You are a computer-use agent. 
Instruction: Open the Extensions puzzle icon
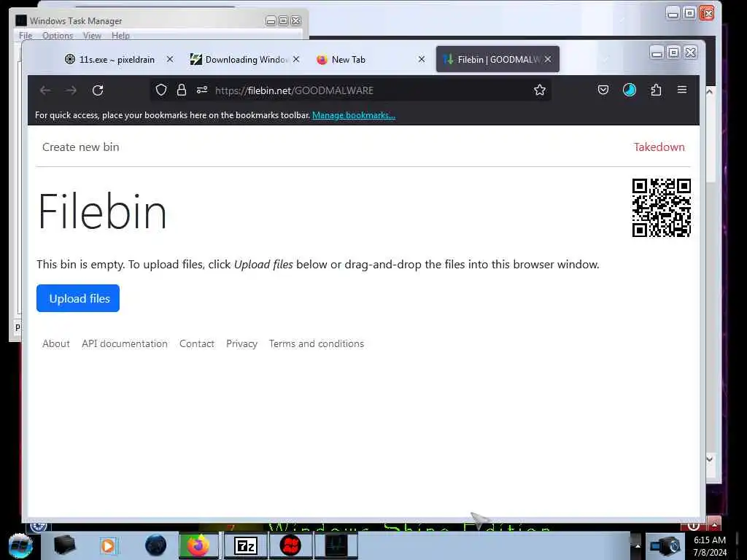pos(656,90)
